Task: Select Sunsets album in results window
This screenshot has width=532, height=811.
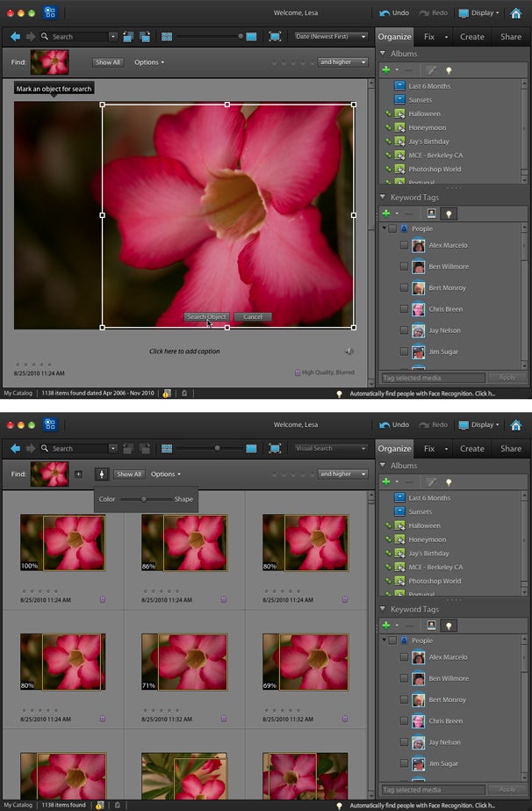Action: click(420, 511)
